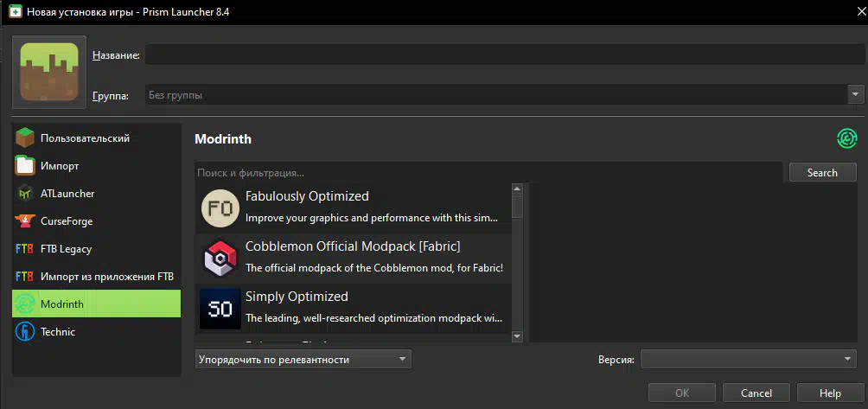
Task: Select Импорт из приложения FTB
Action: pyautogui.click(x=96, y=276)
